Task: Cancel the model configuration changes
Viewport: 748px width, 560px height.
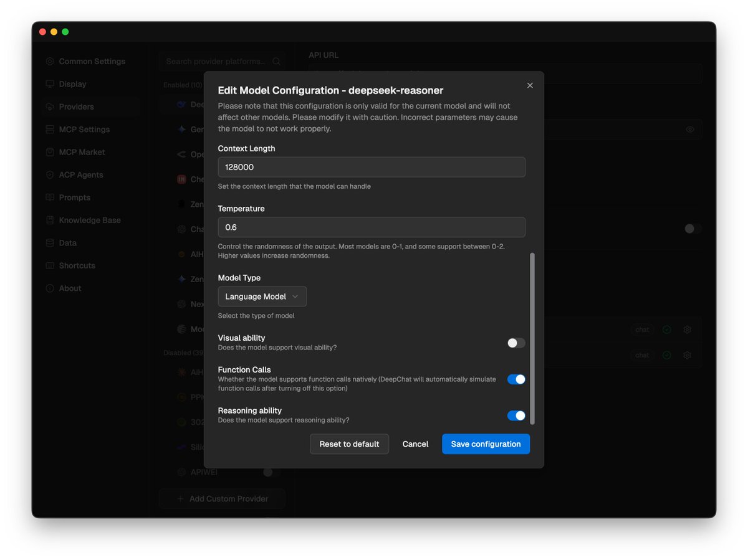Action: coord(415,444)
